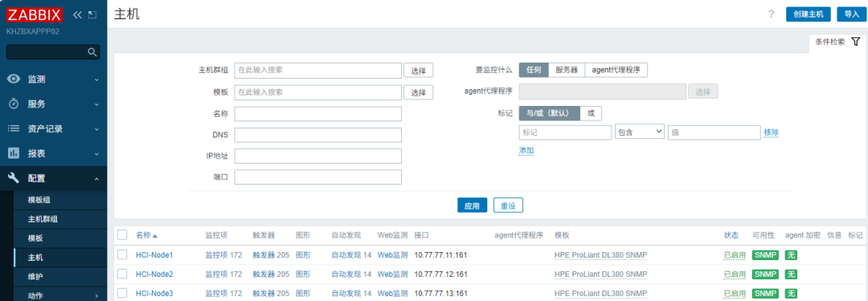Open 触发器 205 for HCI-Node3
Image resolution: width=868 pixels, height=301 pixels.
point(272,293)
